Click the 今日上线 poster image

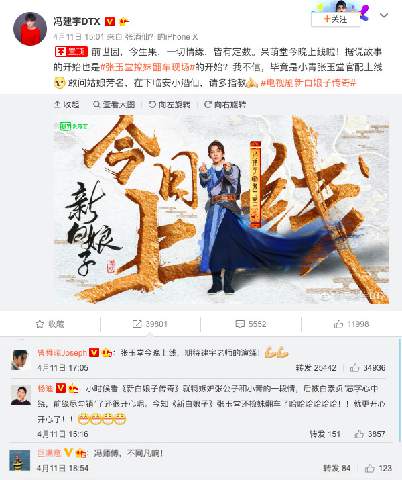pyautogui.click(x=221, y=209)
